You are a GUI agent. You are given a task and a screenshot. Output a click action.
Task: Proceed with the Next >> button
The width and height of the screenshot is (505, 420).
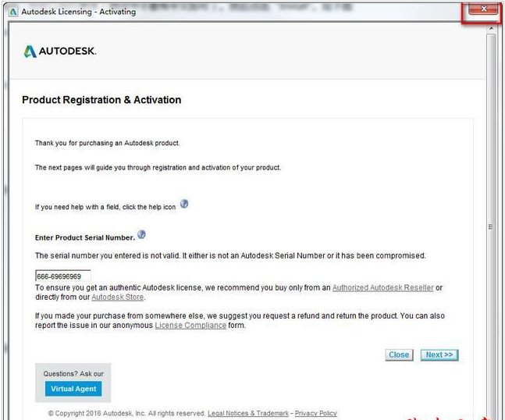[x=439, y=355]
